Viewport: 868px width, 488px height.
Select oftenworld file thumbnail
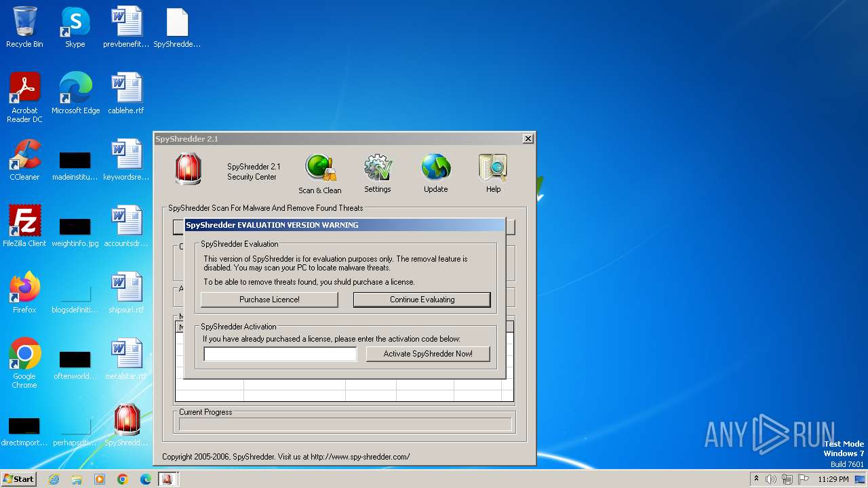tap(75, 365)
